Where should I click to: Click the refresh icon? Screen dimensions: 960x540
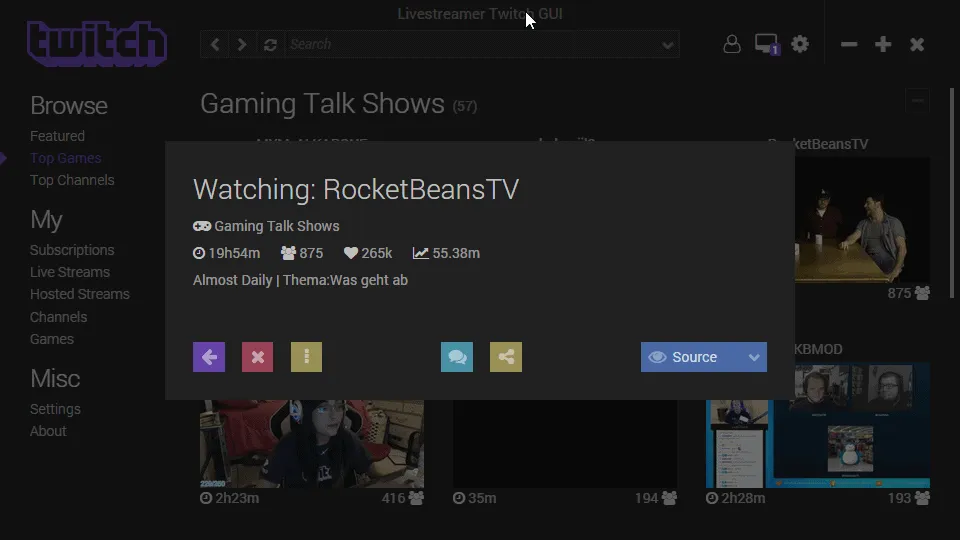click(x=270, y=44)
